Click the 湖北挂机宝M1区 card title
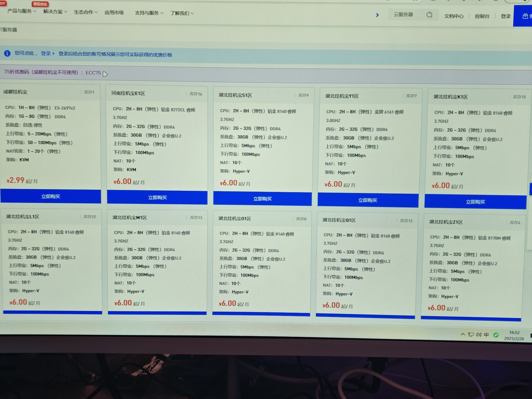This screenshot has width=532, height=399. click(x=130, y=218)
